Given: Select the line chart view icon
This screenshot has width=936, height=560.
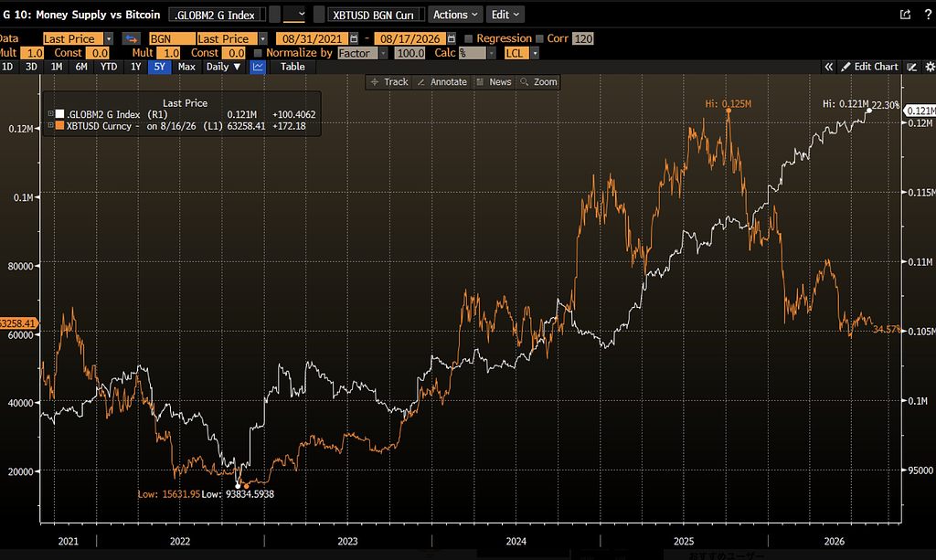Looking at the screenshot, I should (x=258, y=67).
